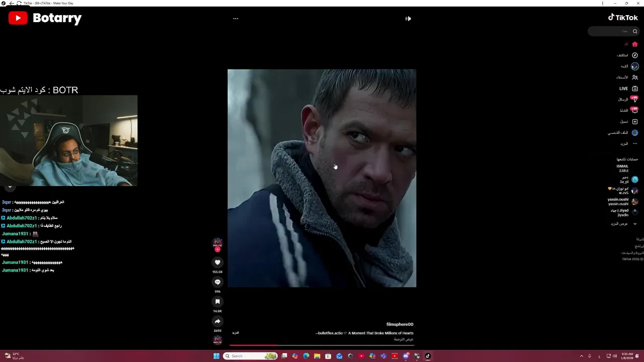
Task: Open Activity inbox with the 99 badge
Action: [x=634, y=110]
